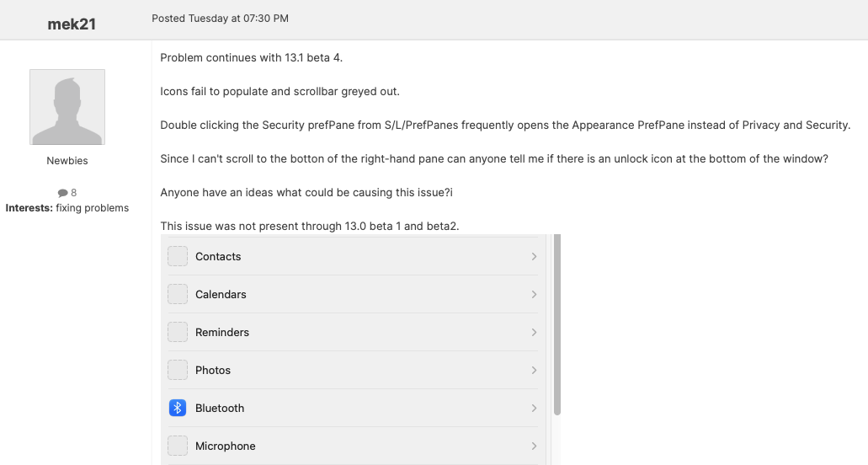Click the Newbies member rank label
868x465 pixels.
point(67,161)
